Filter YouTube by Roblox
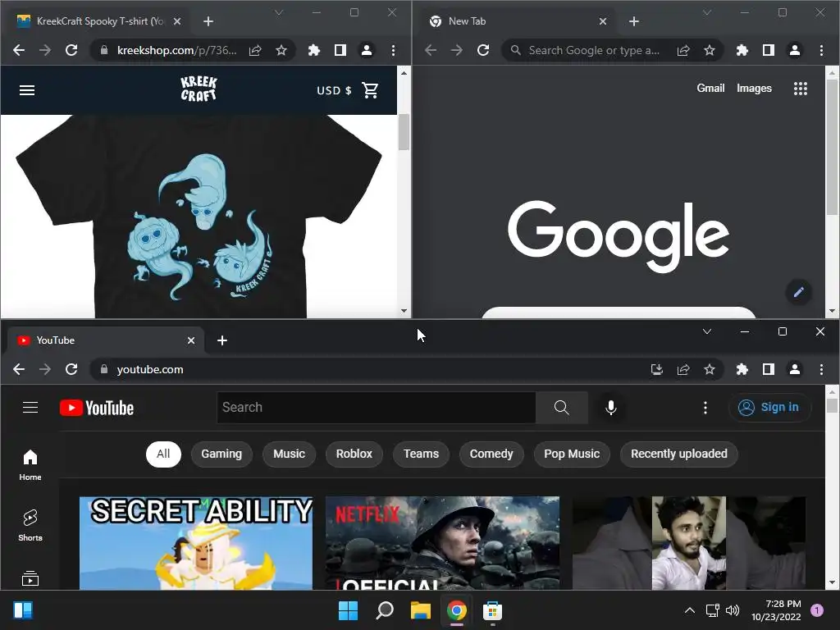 (354, 454)
